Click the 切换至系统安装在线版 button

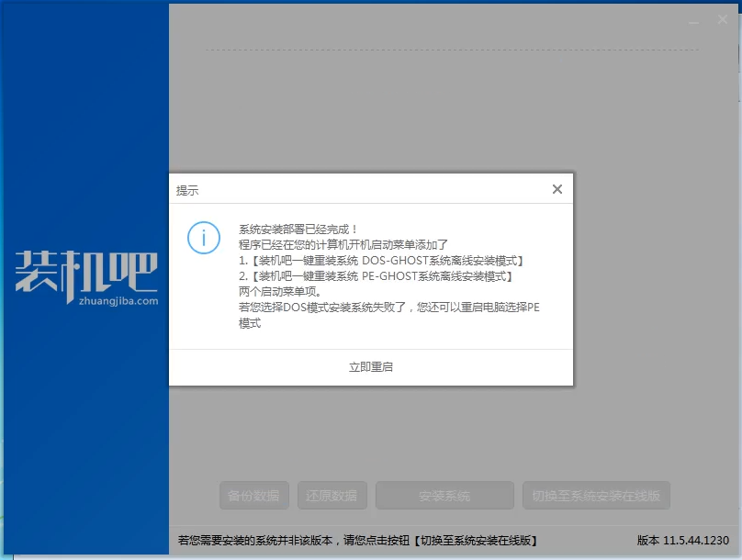point(596,496)
